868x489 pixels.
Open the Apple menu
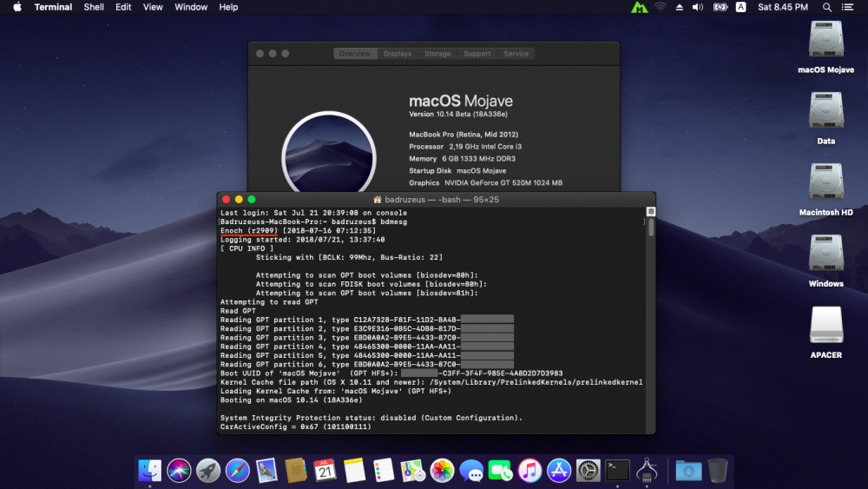coord(17,7)
